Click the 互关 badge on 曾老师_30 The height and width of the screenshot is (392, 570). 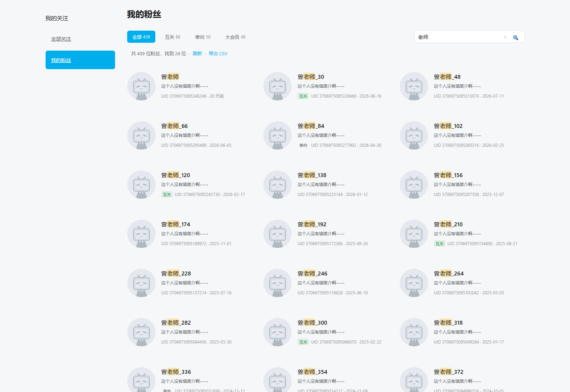303,96
